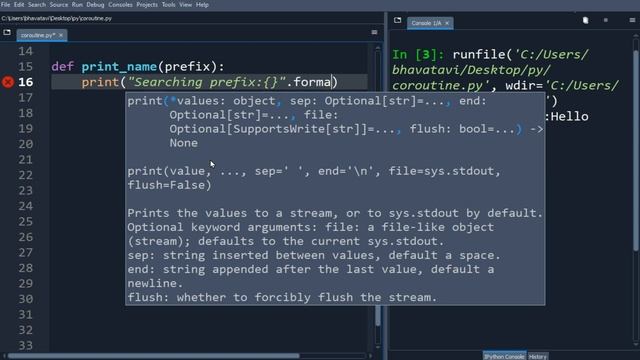640x360 pixels.
Task: Click the file path coroutine.py above editor
Action: [56, 18]
